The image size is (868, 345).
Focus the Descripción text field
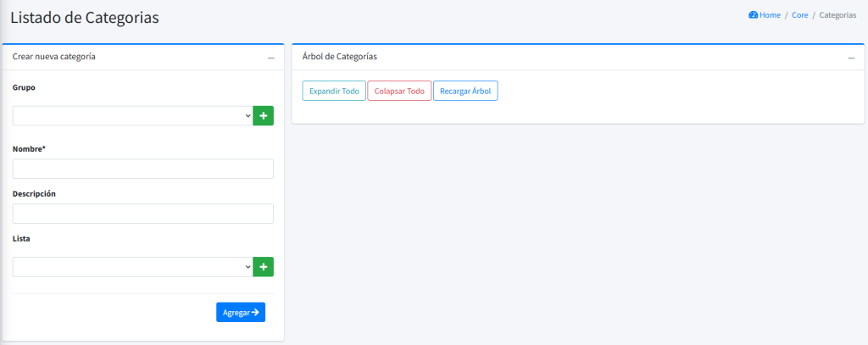click(x=142, y=214)
